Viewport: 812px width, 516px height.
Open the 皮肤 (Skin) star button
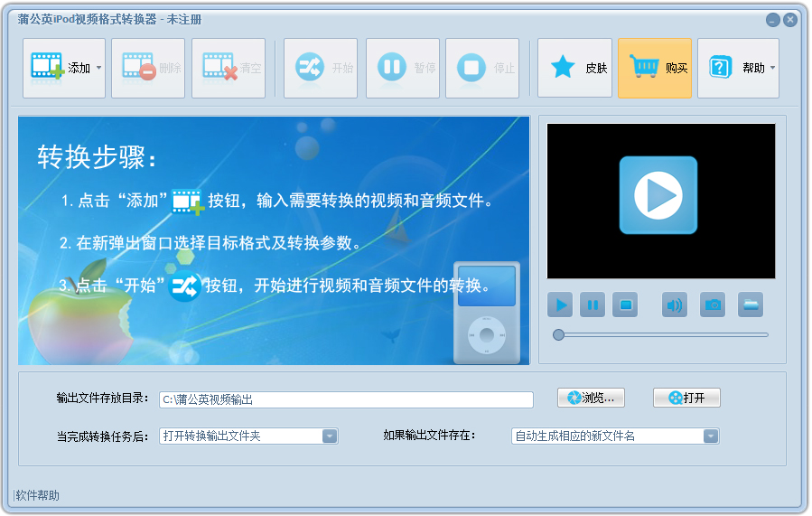pos(574,68)
